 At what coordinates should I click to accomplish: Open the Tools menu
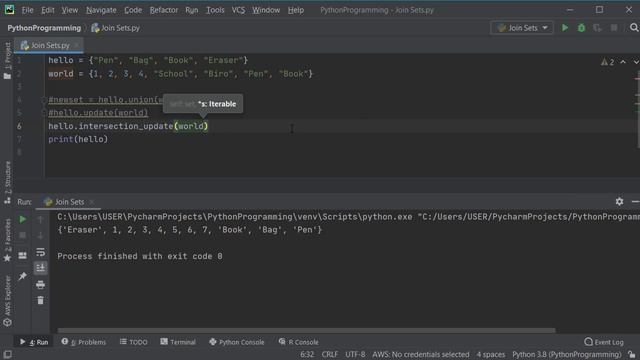click(x=215, y=10)
